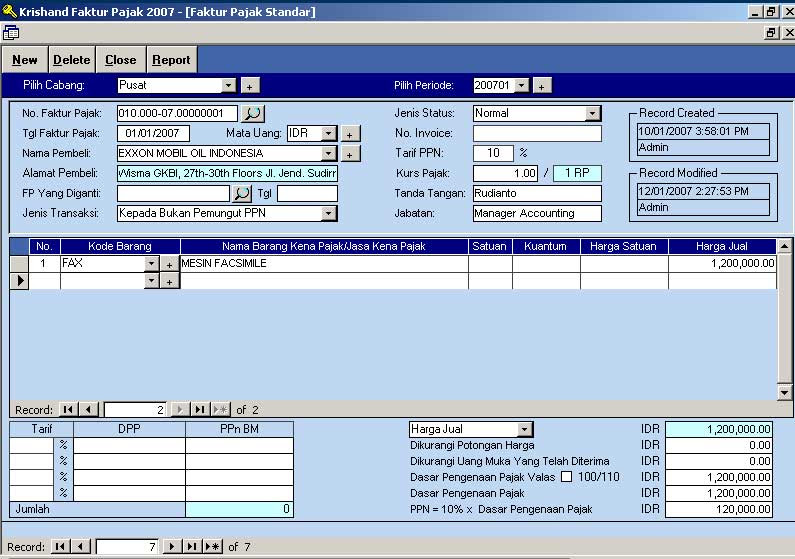Click plus button beside FAX Kode Barang
This screenshot has width=795, height=559.
tap(169, 264)
